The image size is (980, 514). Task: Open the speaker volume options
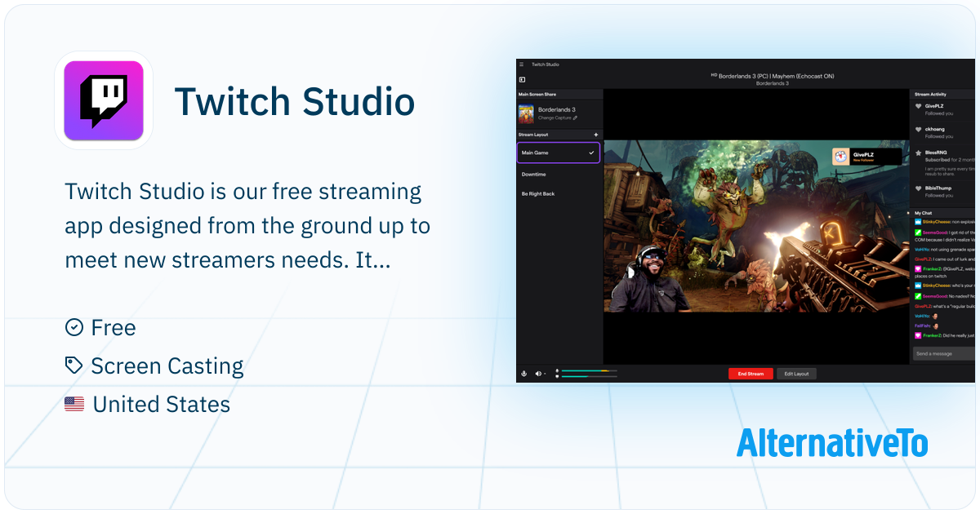click(539, 374)
